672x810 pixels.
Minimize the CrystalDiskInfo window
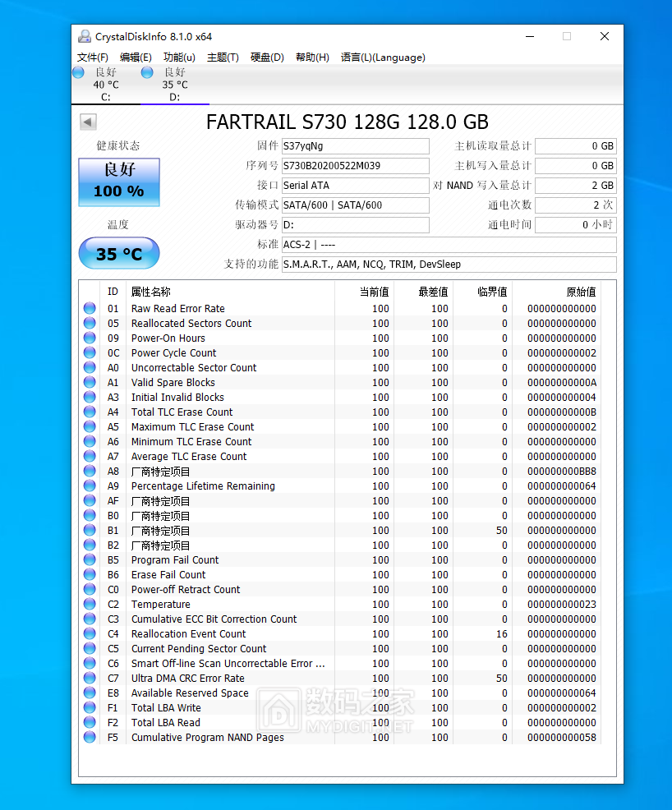click(x=529, y=36)
